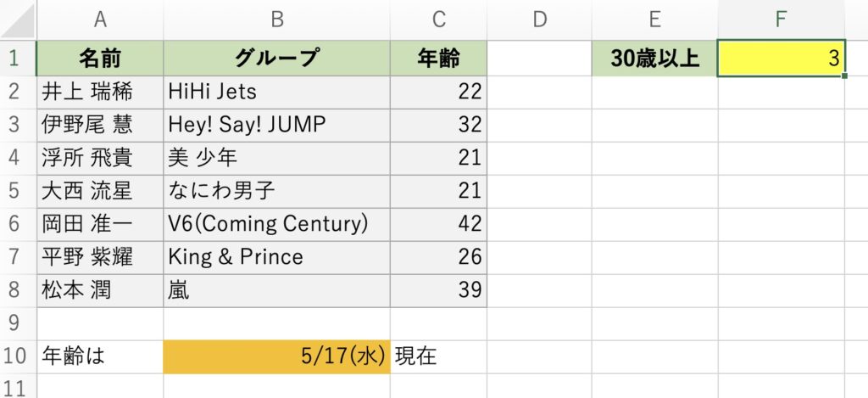Click the fill handle on cell F1
Image resolution: width=868 pixels, height=398 pixels.
click(x=844, y=76)
